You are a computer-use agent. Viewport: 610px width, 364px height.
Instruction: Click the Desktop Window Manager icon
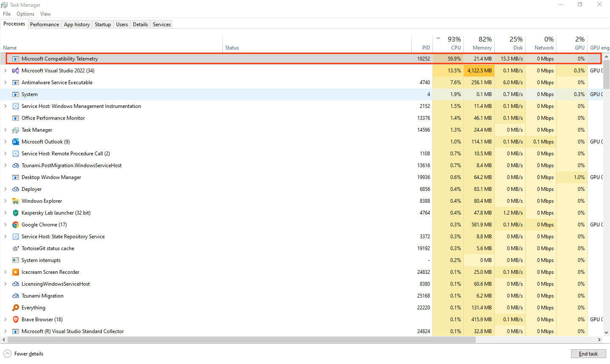(x=16, y=177)
